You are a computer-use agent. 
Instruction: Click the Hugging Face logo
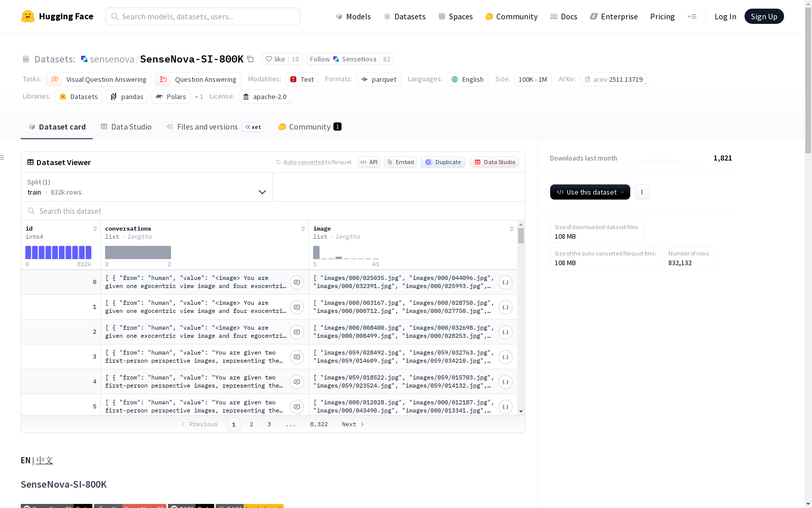[x=57, y=16]
